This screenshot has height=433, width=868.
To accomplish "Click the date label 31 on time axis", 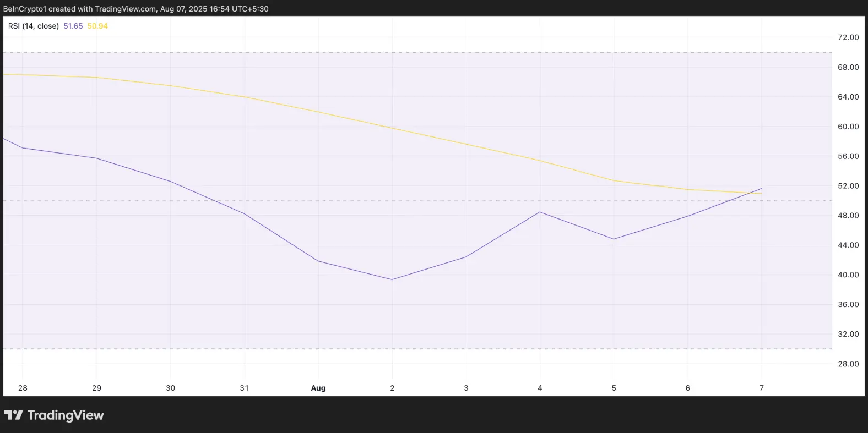I will [x=244, y=388].
